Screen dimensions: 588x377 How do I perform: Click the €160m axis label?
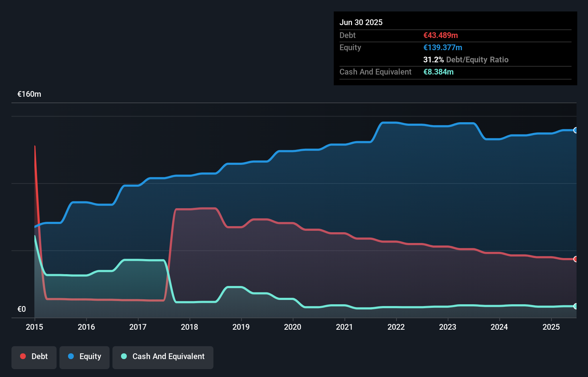pos(29,94)
